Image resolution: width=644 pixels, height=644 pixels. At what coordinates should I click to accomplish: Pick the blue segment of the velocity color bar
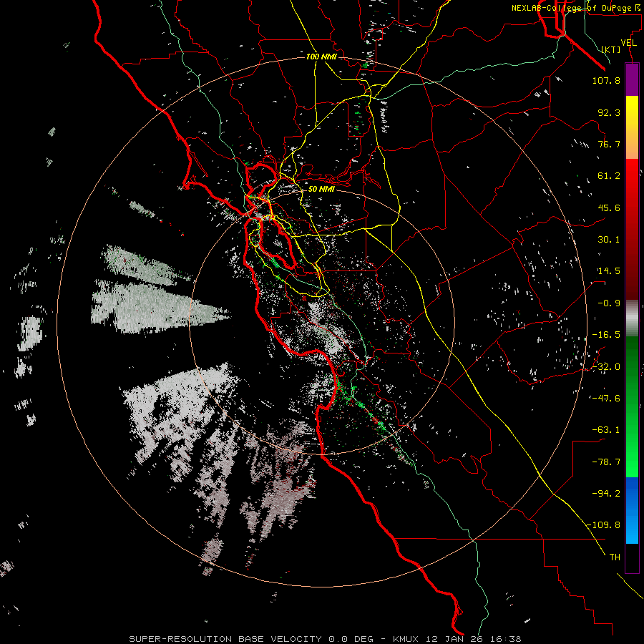click(x=632, y=510)
